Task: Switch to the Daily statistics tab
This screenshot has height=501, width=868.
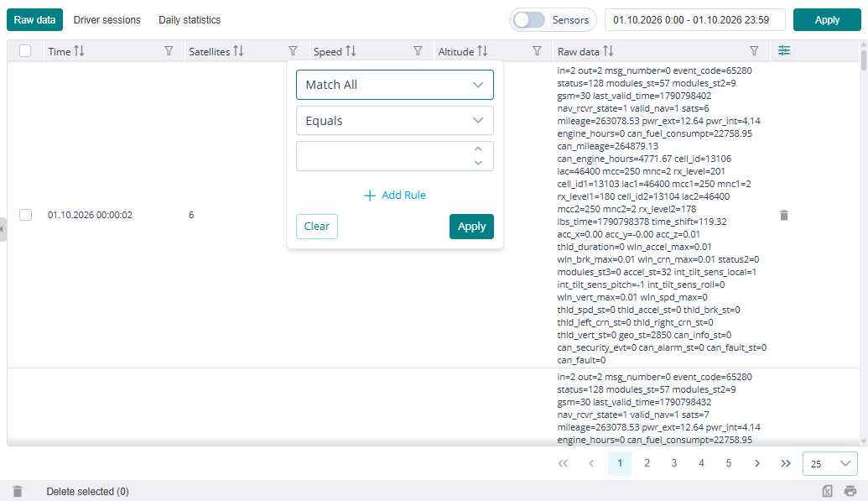Action: (x=190, y=20)
